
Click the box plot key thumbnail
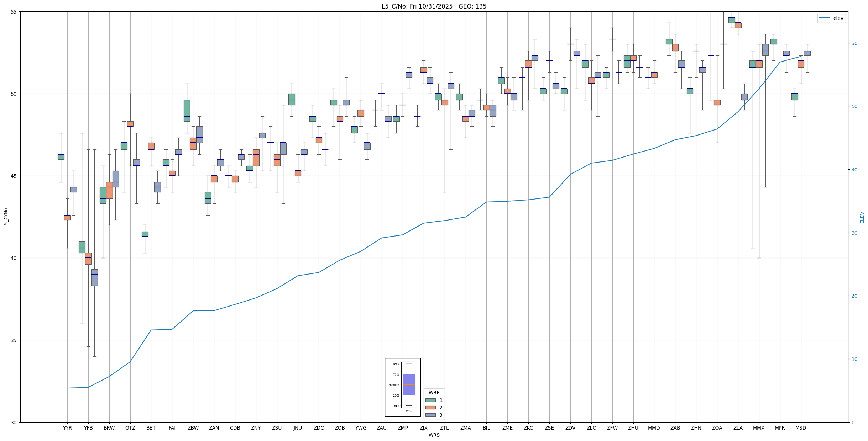tap(403, 387)
